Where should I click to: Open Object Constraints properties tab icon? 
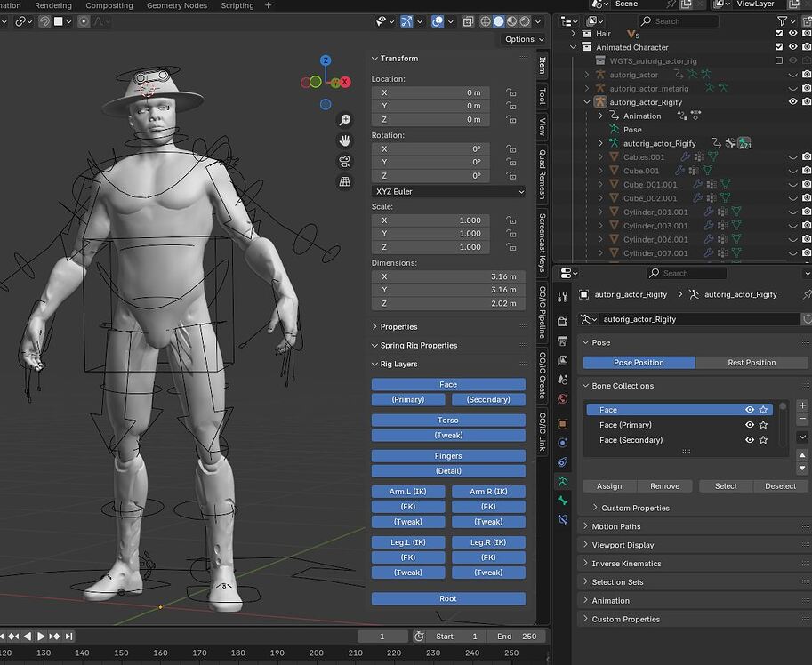[563, 461]
